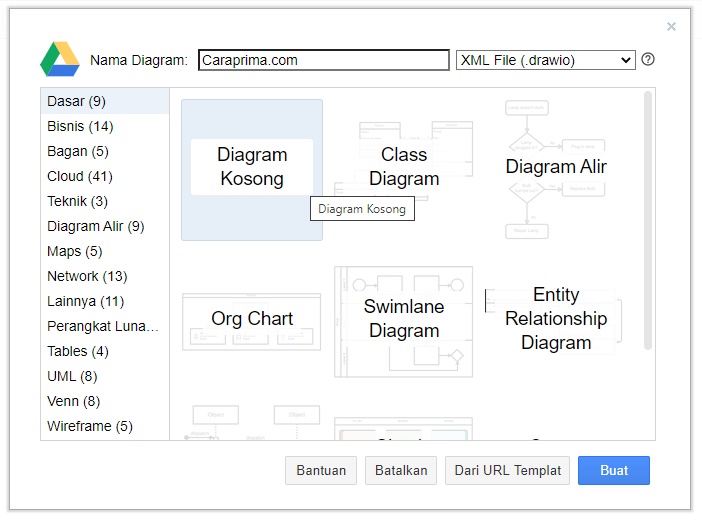Image resolution: width=702 pixels, height=525 pixels.
Task: Pick the Diagram Alir template thumbnail
Action: [x=556, y=167]
